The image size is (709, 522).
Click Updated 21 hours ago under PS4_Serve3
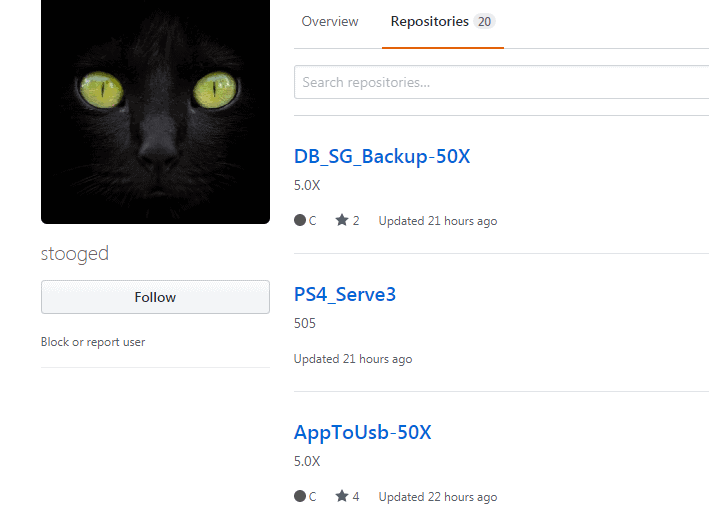[353, 359]
